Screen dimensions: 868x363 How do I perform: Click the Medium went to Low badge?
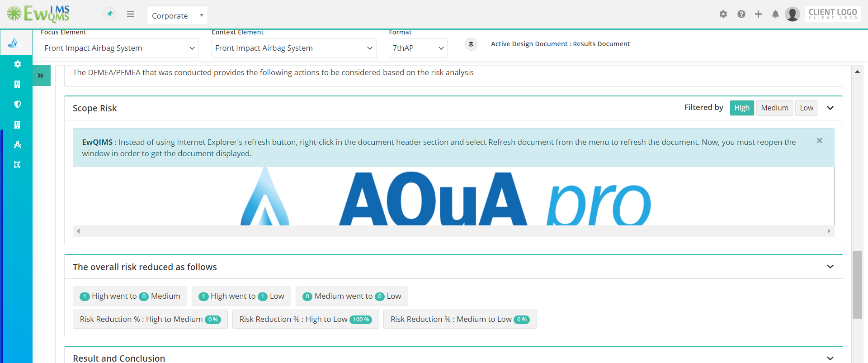click(x=352, y=296)
